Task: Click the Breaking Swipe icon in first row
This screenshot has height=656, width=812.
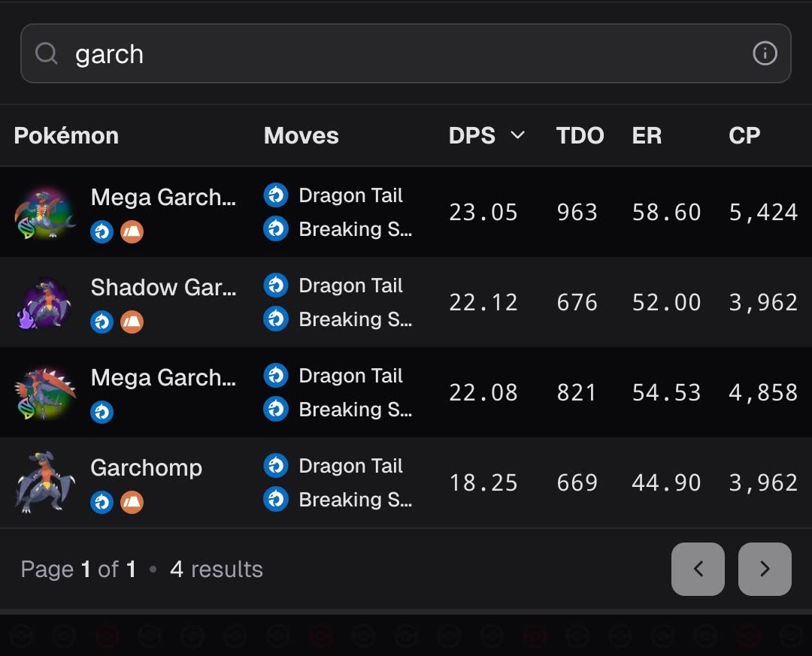Action: [276, 228]
